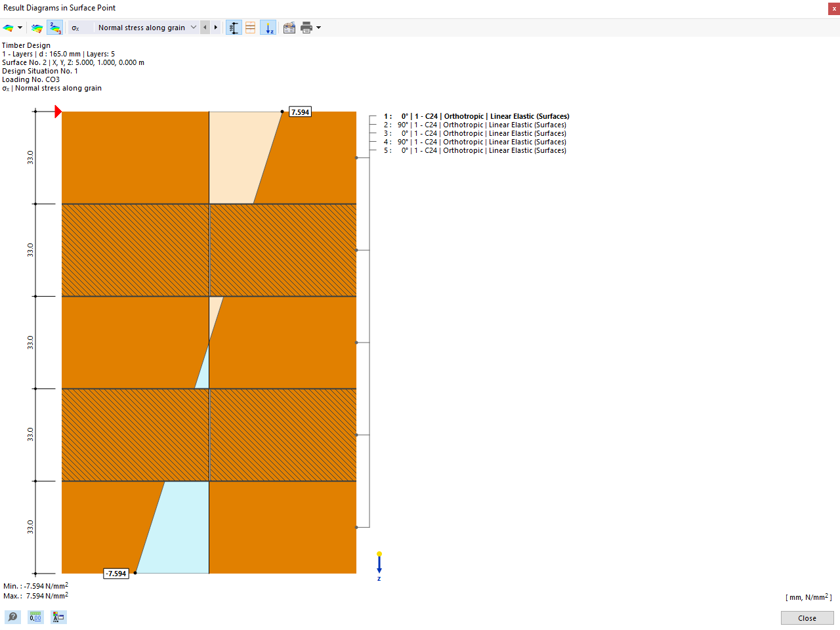Toggle the layer boundaries display
840x630 pixels.
[x=250, y=28]
